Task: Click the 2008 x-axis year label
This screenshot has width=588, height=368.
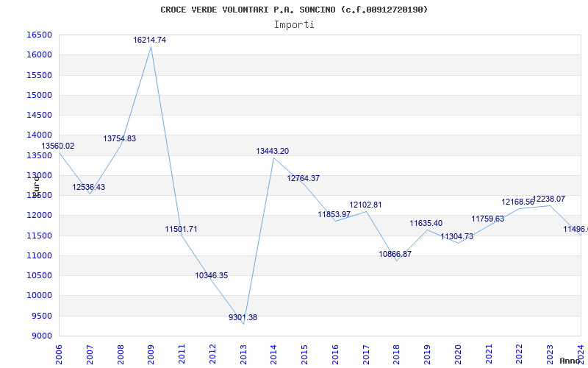Action: tap(121, 355)
